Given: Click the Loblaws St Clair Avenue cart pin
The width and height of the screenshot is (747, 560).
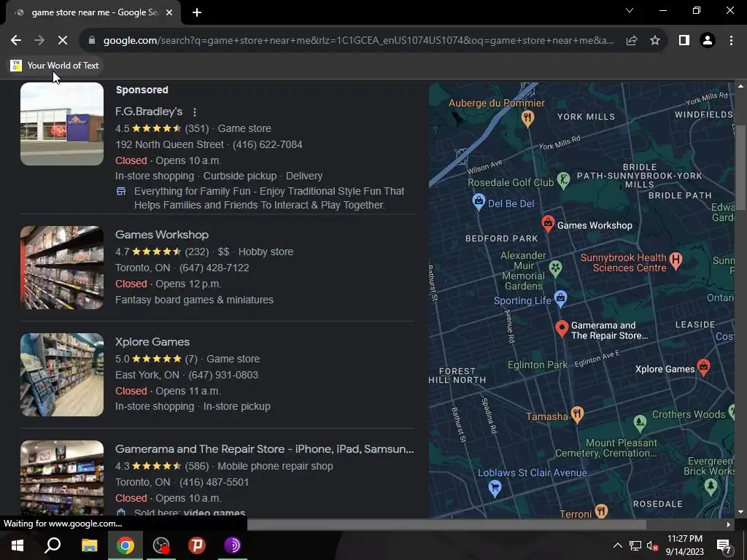Looking at the screenshot, I should (x=495, y=488).
